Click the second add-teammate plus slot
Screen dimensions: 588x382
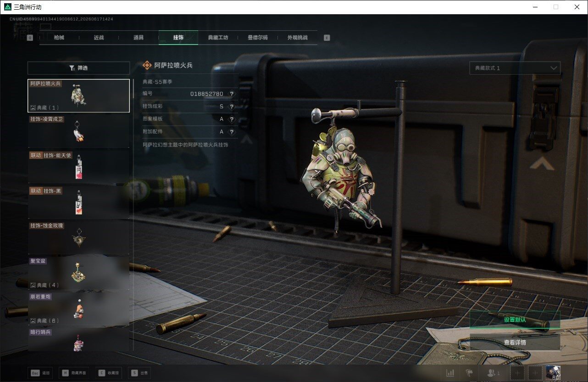[535, 373]
